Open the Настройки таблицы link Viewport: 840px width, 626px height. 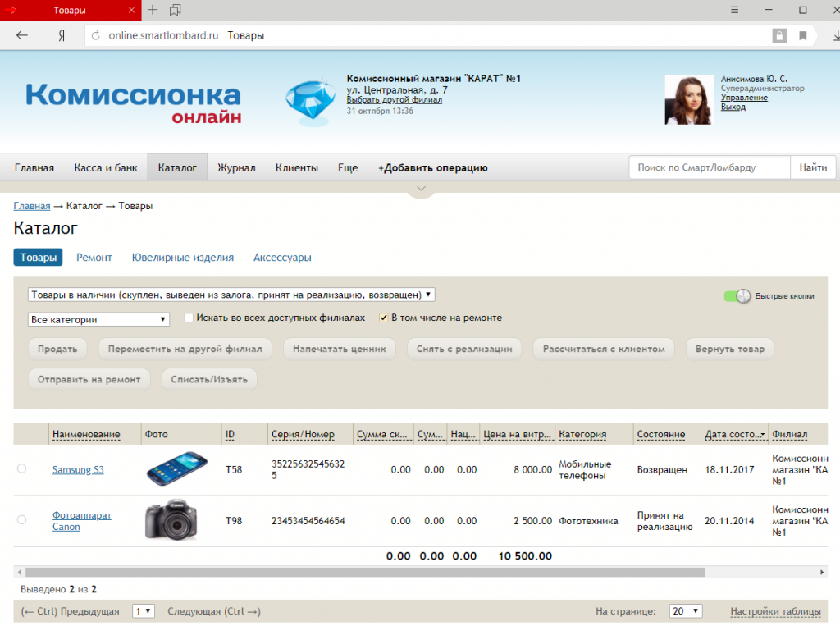coord(775,611)
